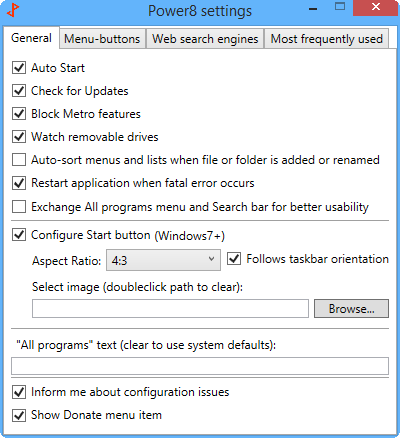Go to Most frequently used tab
The image size is (400, 438).
point(327,39)
